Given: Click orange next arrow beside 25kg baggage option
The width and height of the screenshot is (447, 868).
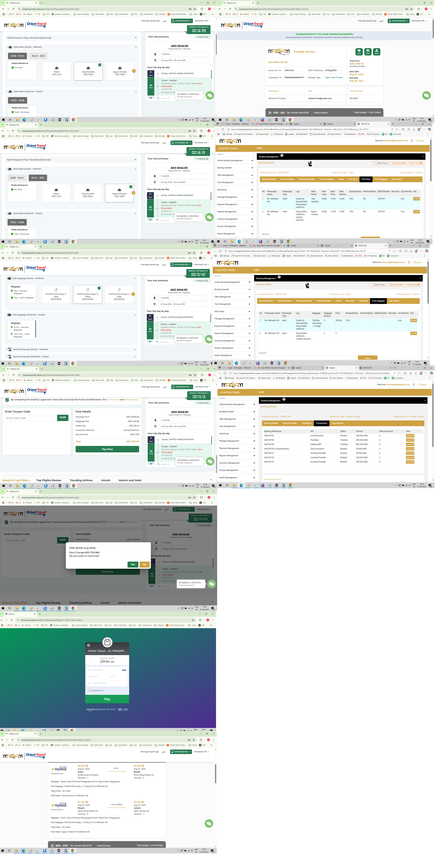Looking at the screenshot, I should point(133,294).
